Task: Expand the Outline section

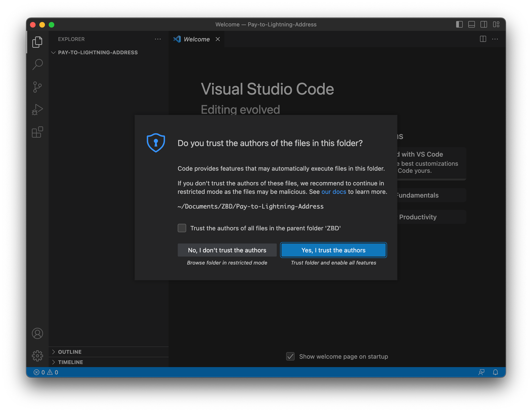Action: [109, 352]
